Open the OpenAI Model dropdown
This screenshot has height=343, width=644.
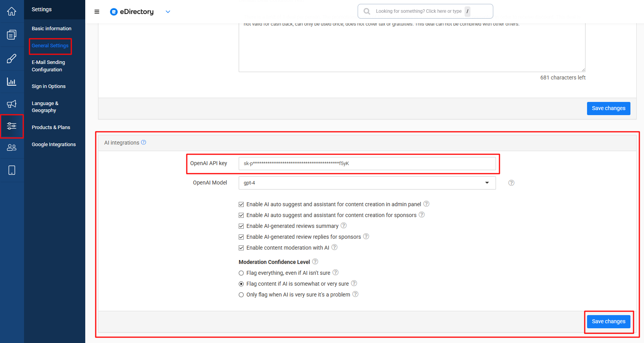367,183
